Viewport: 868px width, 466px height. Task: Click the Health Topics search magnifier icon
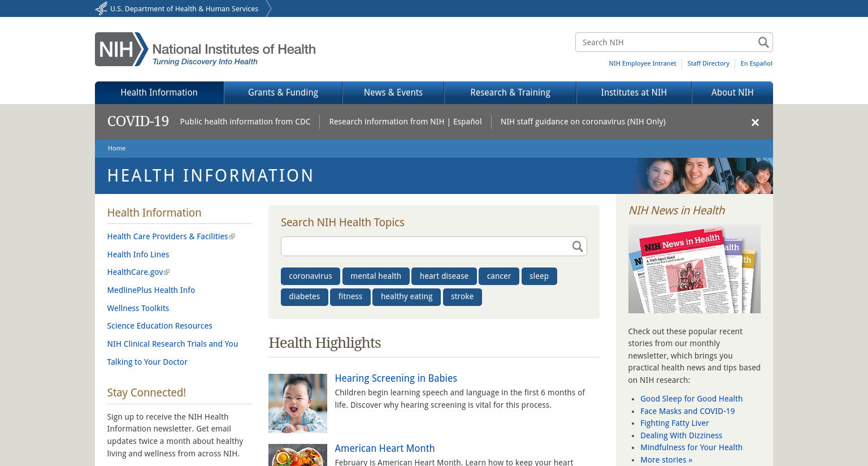(577, 247)
